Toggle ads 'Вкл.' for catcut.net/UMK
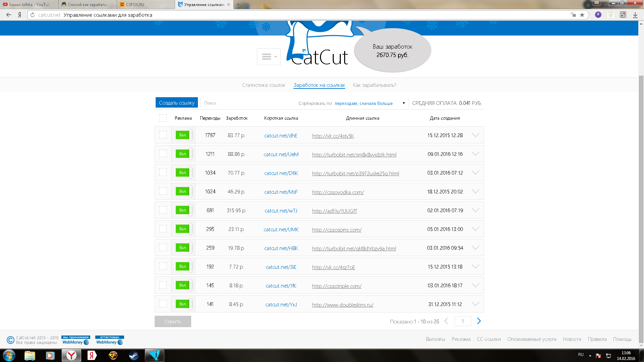 (x=183, y=229)
